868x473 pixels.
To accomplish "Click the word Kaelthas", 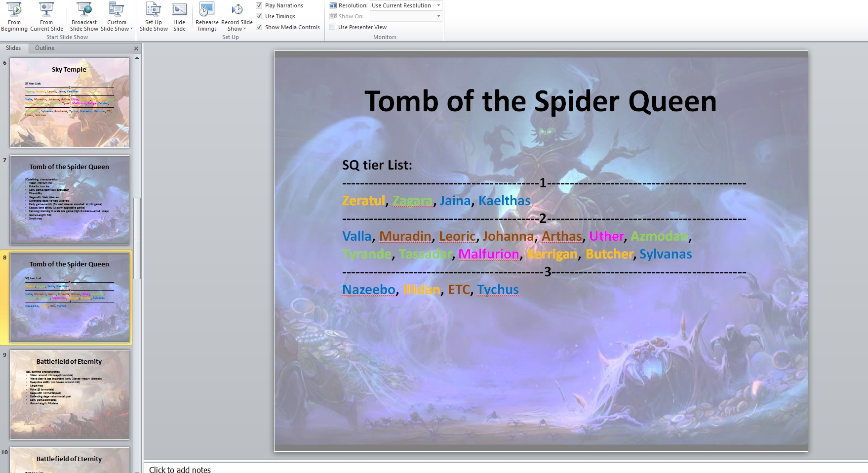I will point(504,201).
